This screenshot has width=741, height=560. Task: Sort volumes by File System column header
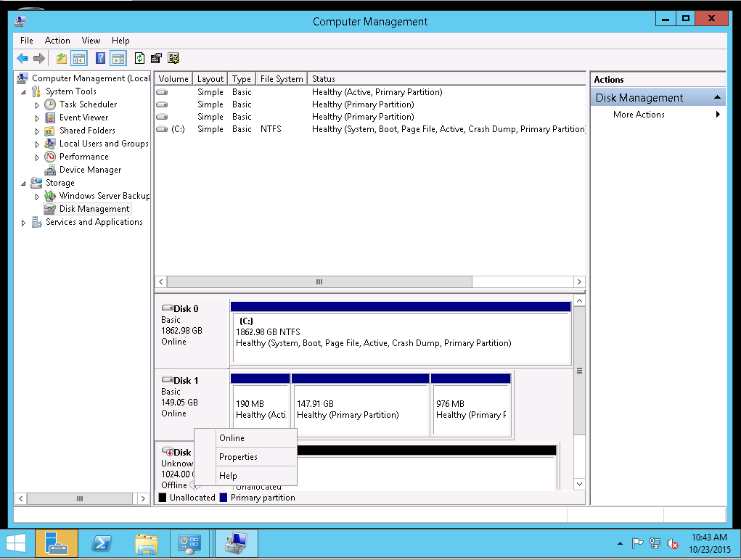tap(282, 79)
